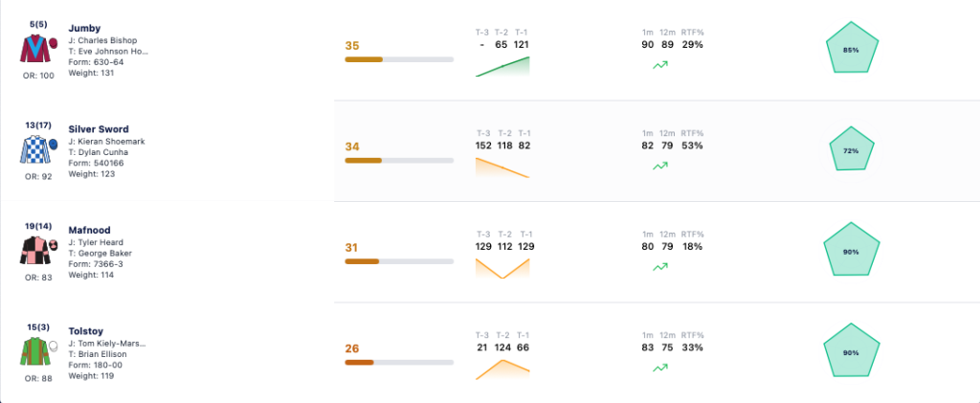
Task: Click Jumby's maroon and blue jockey silks icon
Action: point(34,50)
